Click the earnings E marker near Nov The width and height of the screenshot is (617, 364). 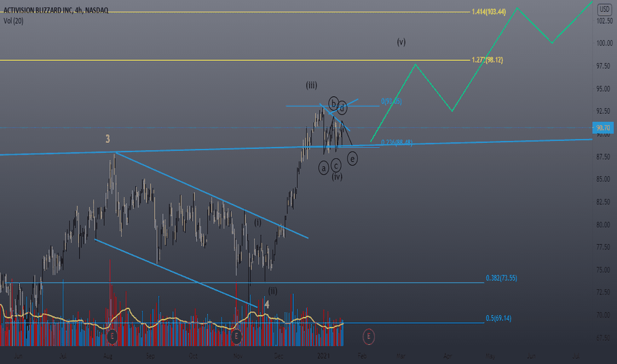[236, 336]
